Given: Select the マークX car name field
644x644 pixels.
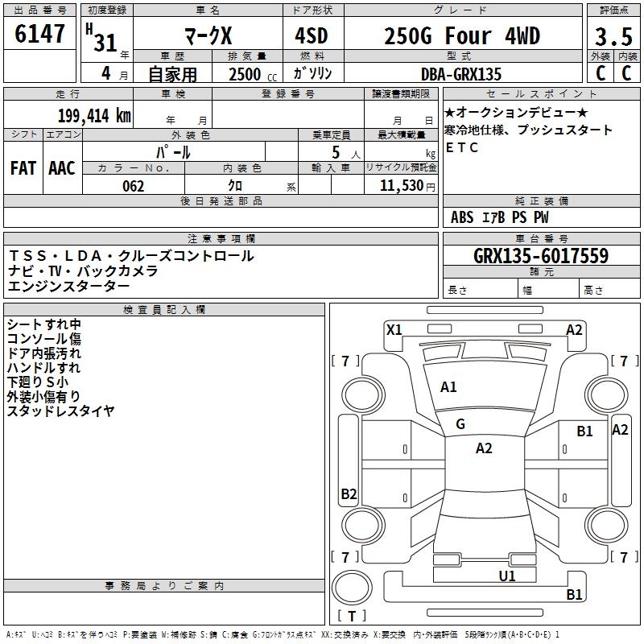Looking at the screenshot, I should [x=207, y=37].
